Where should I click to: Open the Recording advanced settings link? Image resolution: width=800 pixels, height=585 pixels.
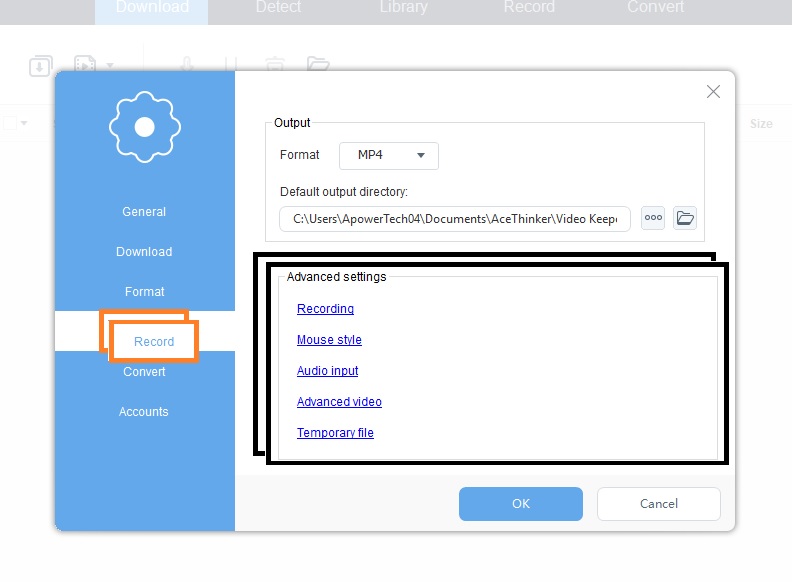[325, 309]
